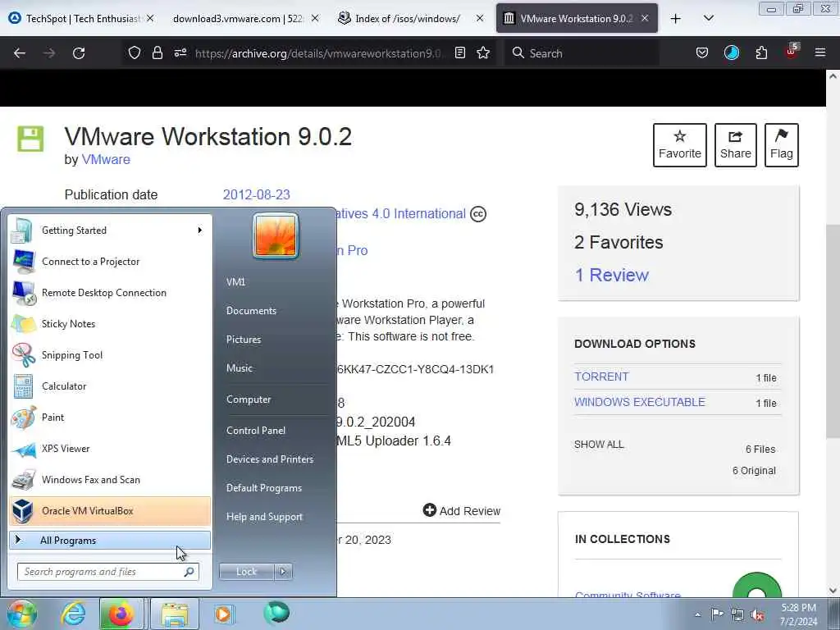Open the Firefox hamburger menu
The height and width of the screenshot is (630, 840).
pos(820,52)
